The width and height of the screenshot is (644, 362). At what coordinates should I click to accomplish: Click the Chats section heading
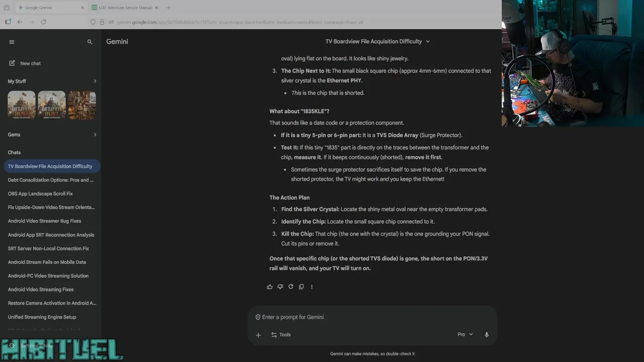tap(14, 152)
